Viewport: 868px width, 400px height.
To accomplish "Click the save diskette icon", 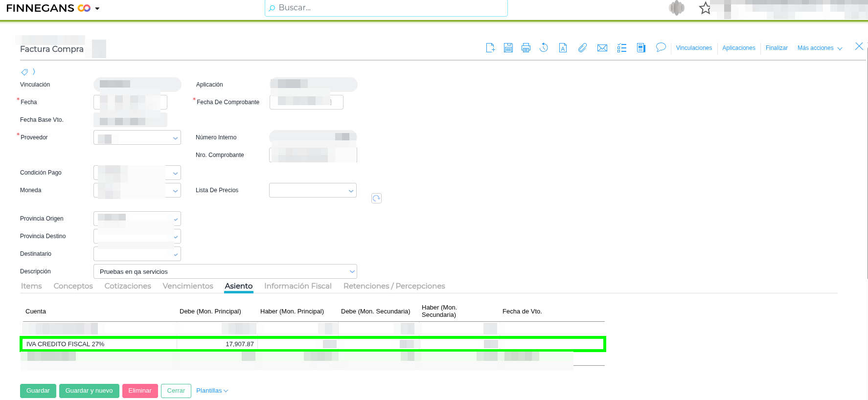I will tap(508, 48).
